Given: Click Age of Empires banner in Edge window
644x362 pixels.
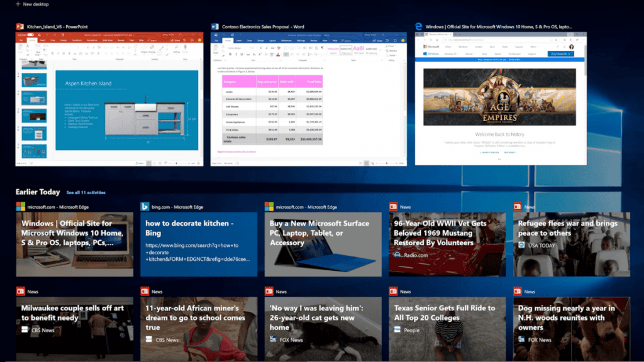Looking at the screenshot, I should click(499, 97).
